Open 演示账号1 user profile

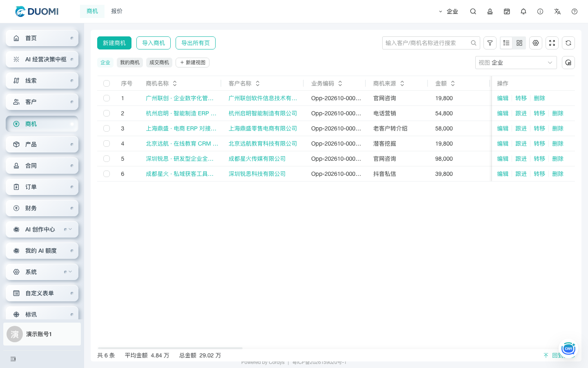tap(42, 334)
